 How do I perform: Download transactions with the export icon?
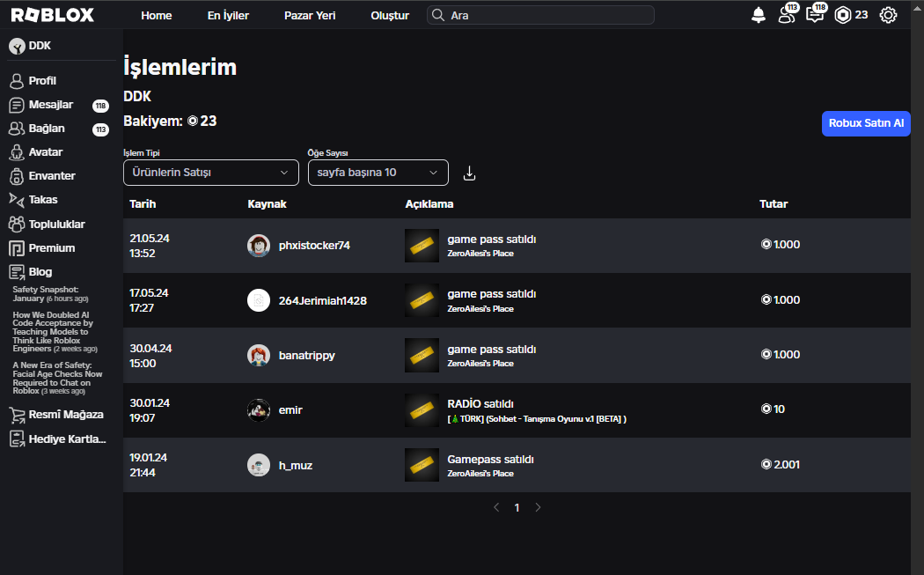tap(469, 173)
